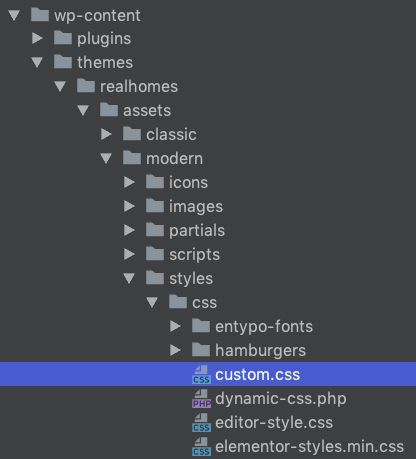This screenshot has height=459, width=416.
Task: Click the scripts folder icon
Action: point(155,254)
